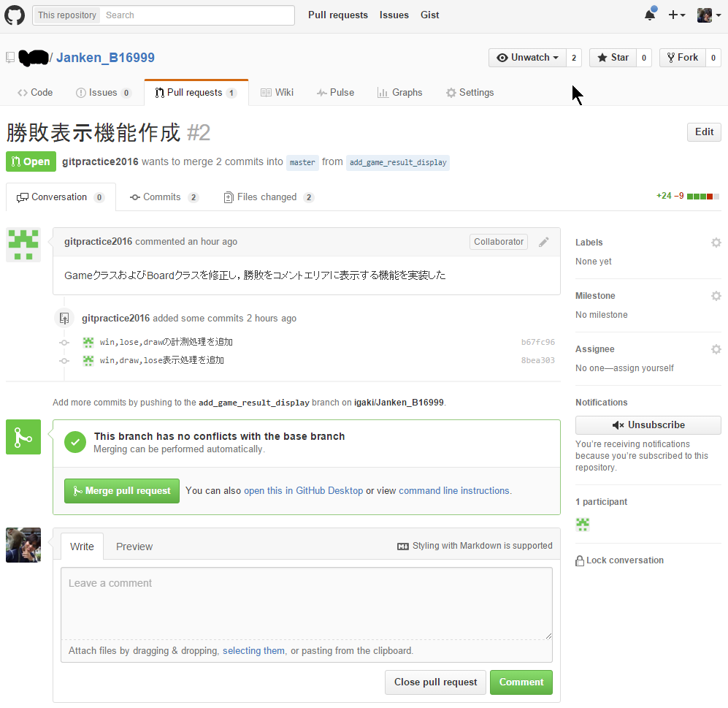
Task: Click the Milestone gear icon
Action: (716, 296)
